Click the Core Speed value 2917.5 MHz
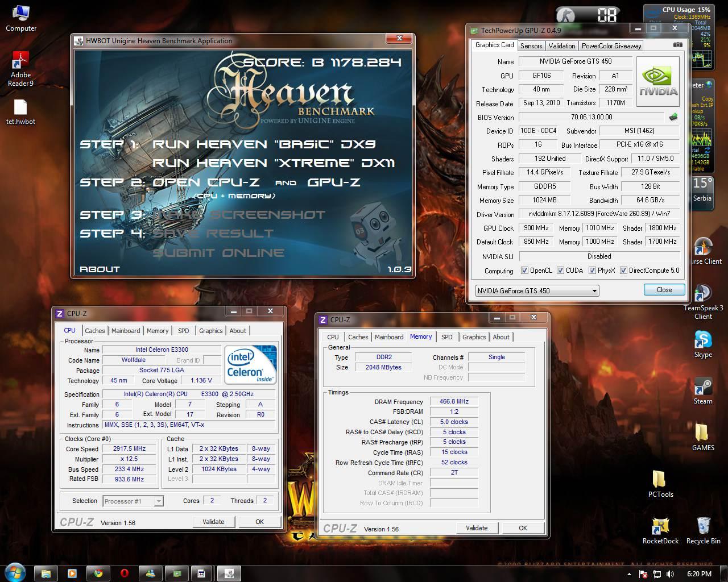The height and width of the screenshot is (582, 728). 129,448
